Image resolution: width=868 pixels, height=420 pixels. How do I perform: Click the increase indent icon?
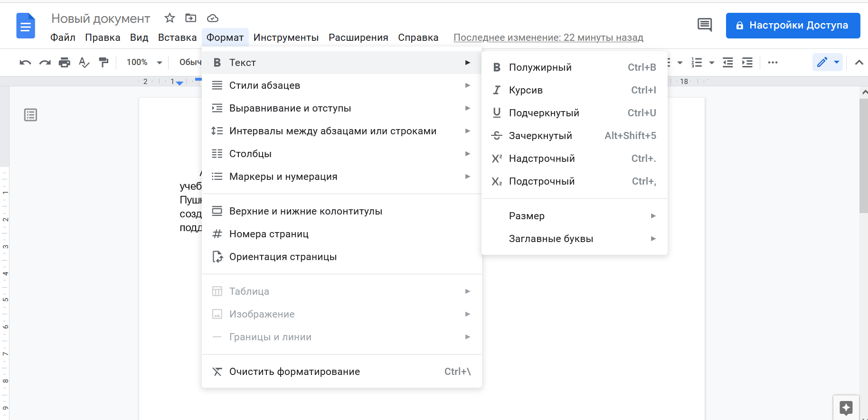(747, 63)
